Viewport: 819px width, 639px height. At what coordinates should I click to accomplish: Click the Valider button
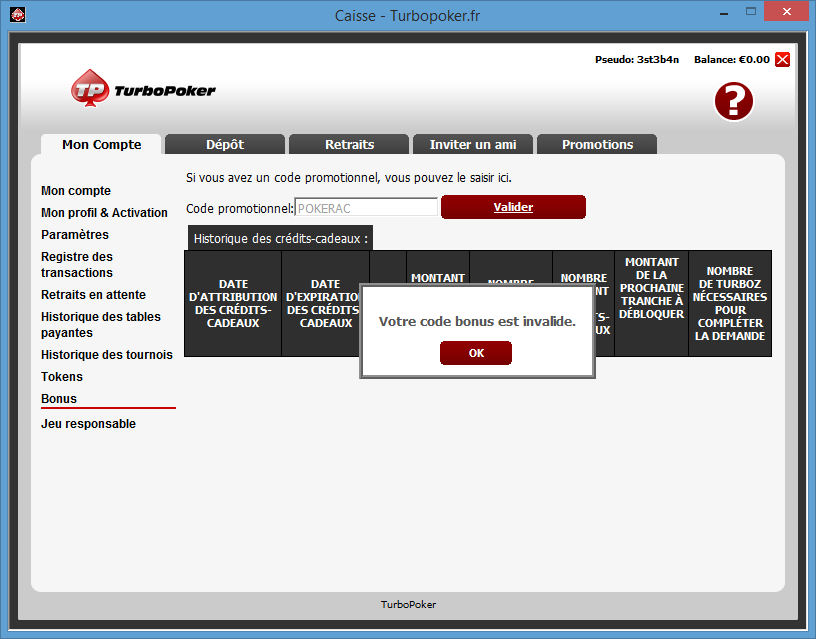tap(513, 207)
